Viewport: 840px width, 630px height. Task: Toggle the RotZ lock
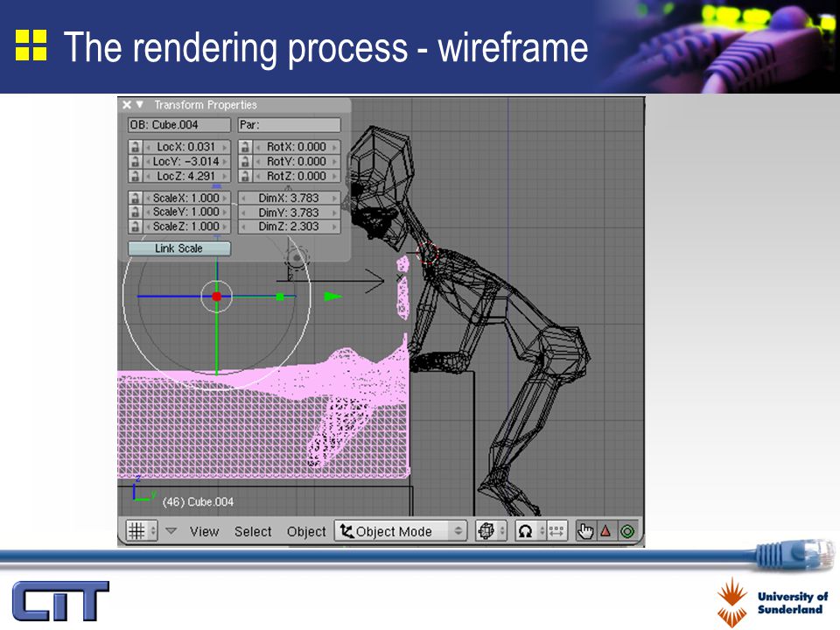[245, 176]
